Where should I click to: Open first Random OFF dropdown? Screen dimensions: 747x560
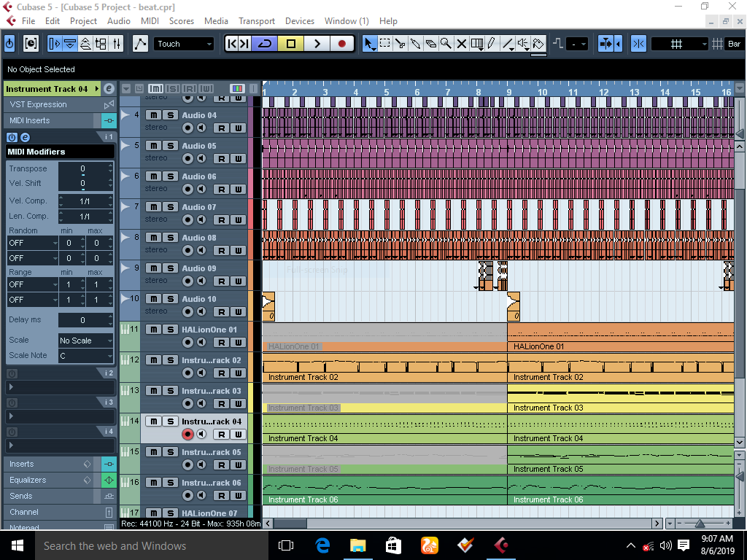pyautogui.click(x=32, y=243)
